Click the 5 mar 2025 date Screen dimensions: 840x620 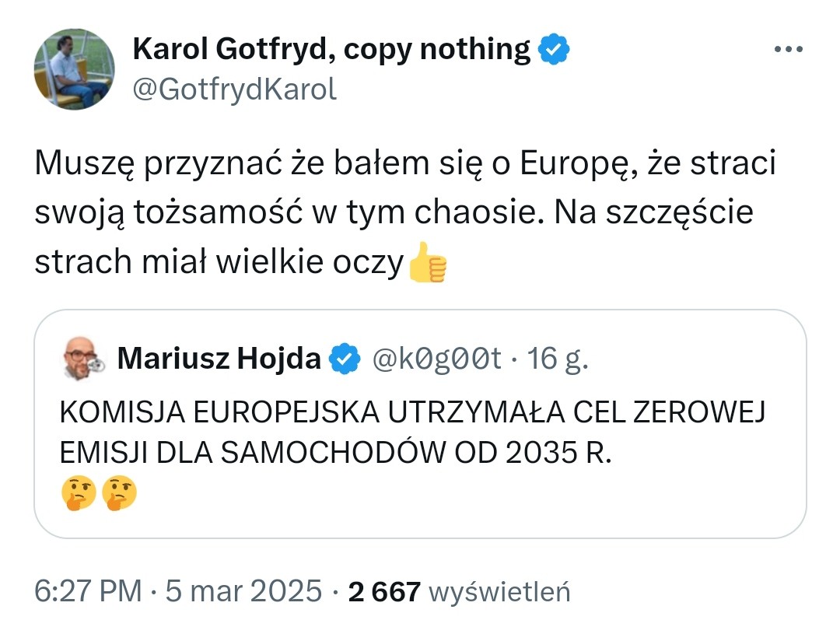pyautogui.click(x=243, y=591)
